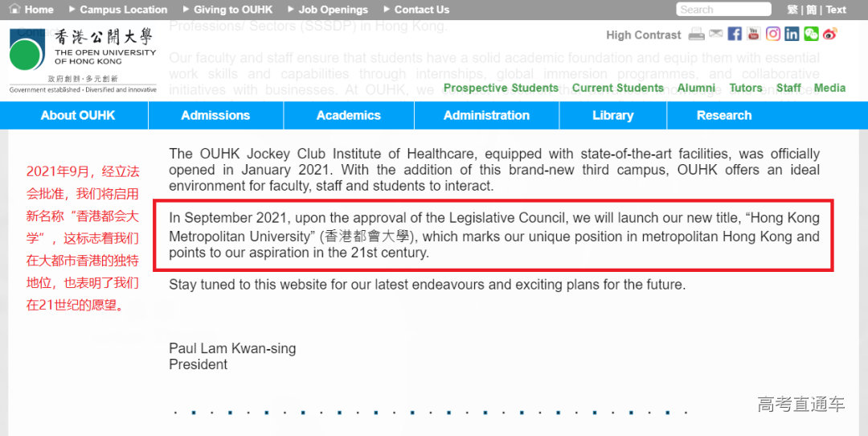Open the Instagram icon
This screenshot has height=436, width=868.
(x=773, y=34)
